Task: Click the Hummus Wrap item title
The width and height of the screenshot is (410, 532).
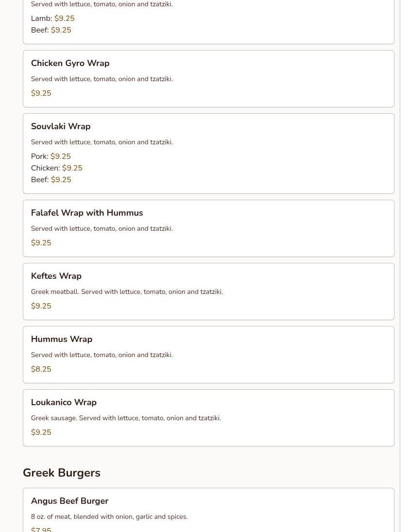Action: [x=61, y=339]
